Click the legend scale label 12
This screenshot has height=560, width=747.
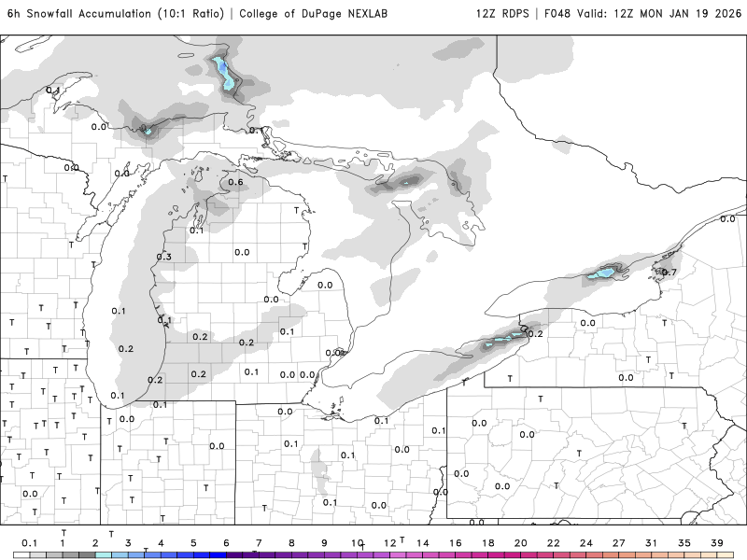point(390,543)
